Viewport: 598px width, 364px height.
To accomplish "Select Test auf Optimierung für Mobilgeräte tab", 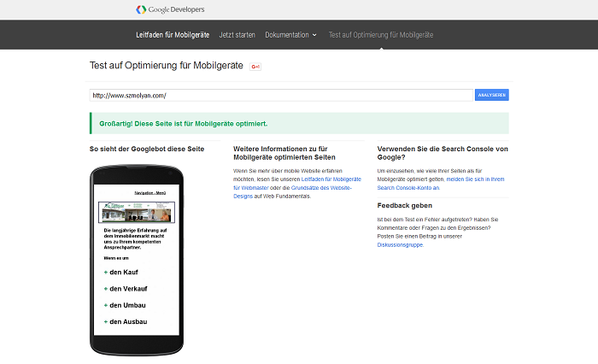I will point(381,35).
